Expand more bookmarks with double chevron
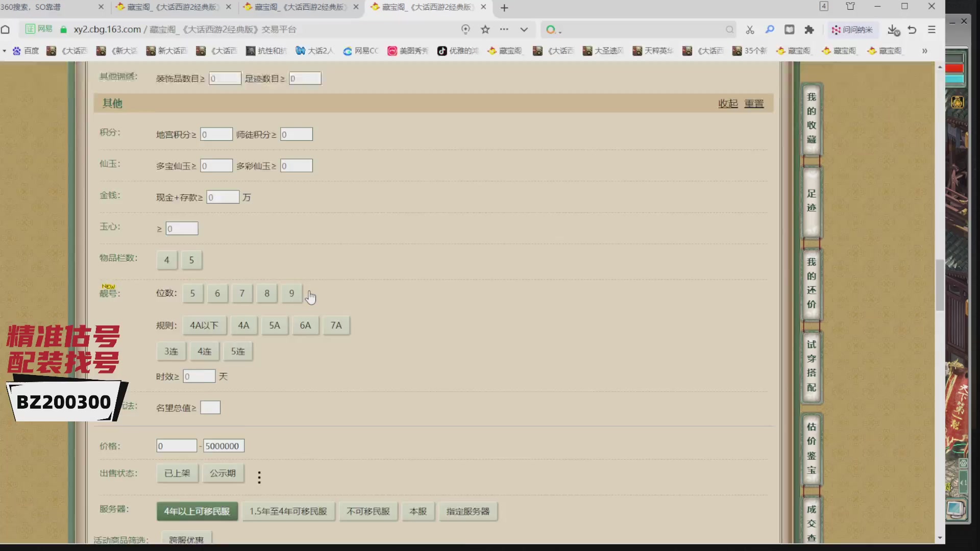 924,51
